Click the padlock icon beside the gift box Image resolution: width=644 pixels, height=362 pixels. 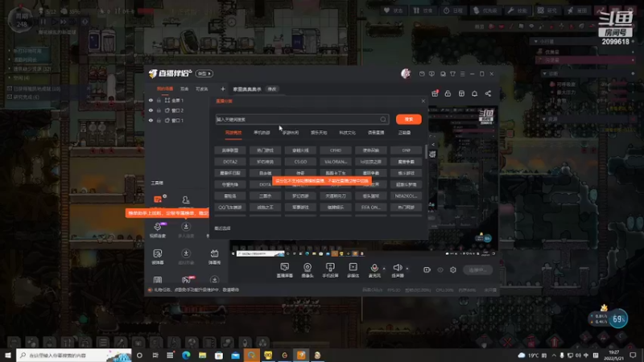click(448, 93)
